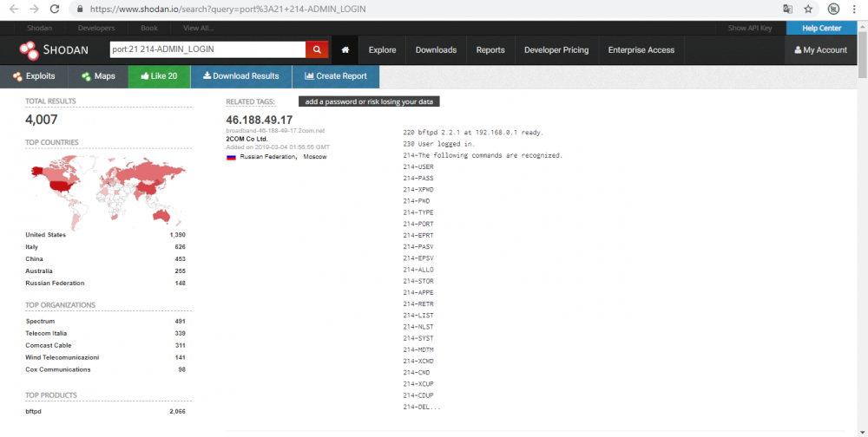Viewport: 868px width, 437px height.
Task: Open Shodan Maps
Action: (98, 76)
